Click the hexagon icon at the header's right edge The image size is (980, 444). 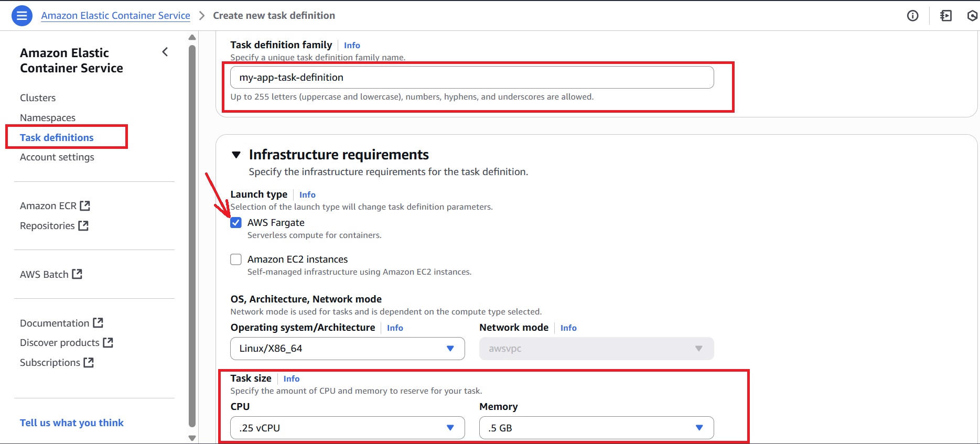(973, 16)
